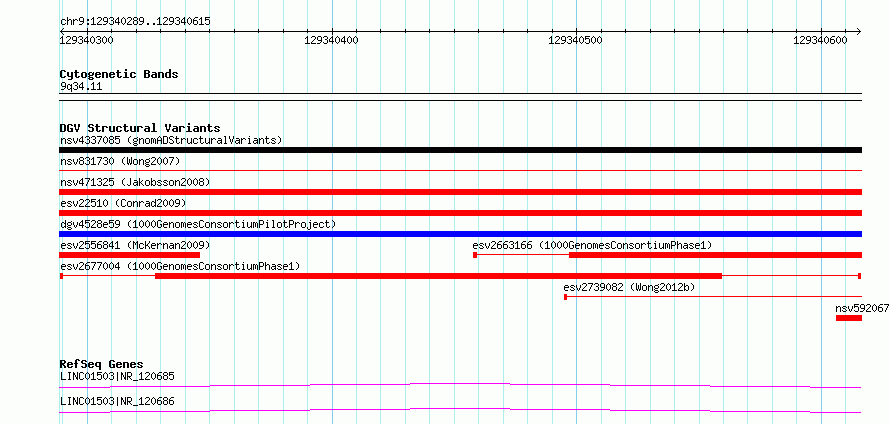Image resolution: width=890 pixels, height=424 pixels.
Task: Click the RefSeq Genes track title
Action: 102,364
